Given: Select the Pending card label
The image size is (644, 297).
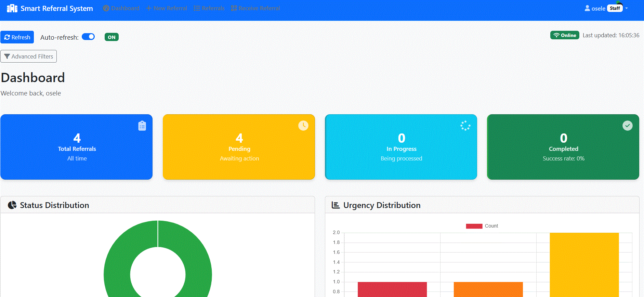Looking at the screenshot, I should [x=239, y=149].
